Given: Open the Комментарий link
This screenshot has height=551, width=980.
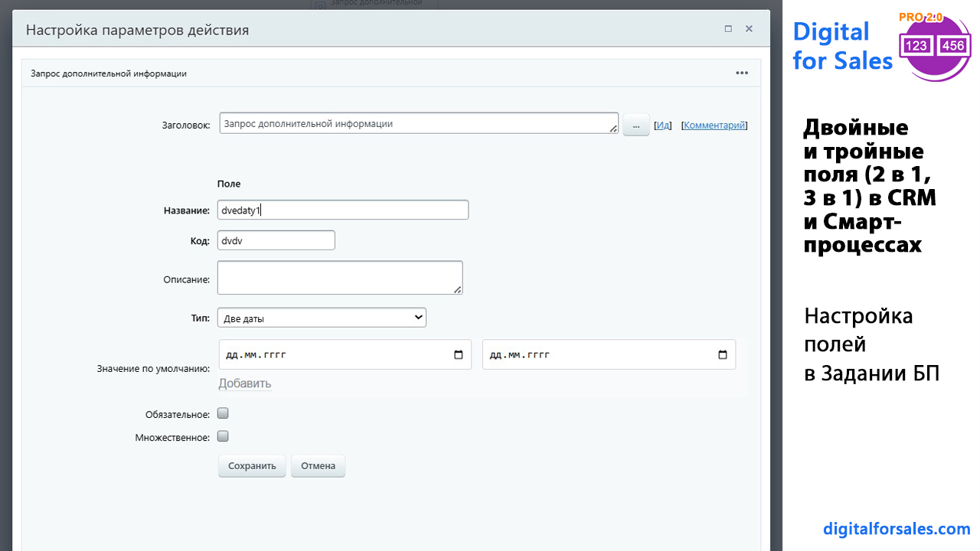Looking at the screenshot, I should click(x=714, y=126).
